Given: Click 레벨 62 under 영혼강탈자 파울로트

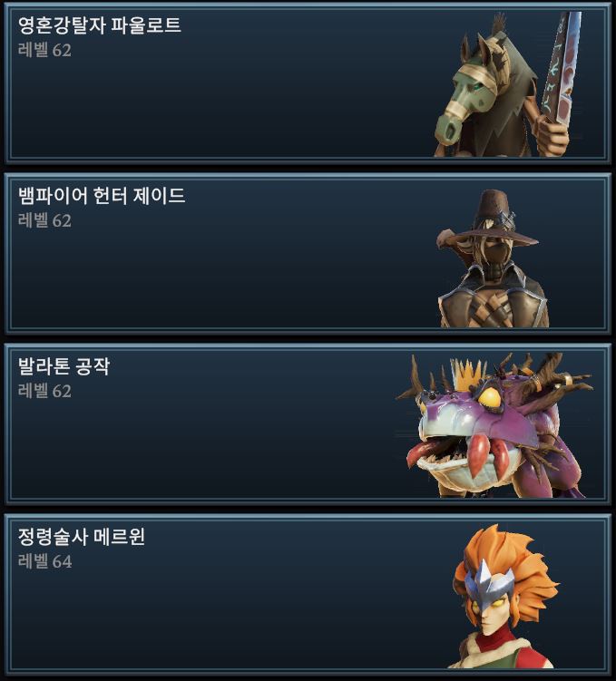Looking at the screenshot, I should 44,51.
